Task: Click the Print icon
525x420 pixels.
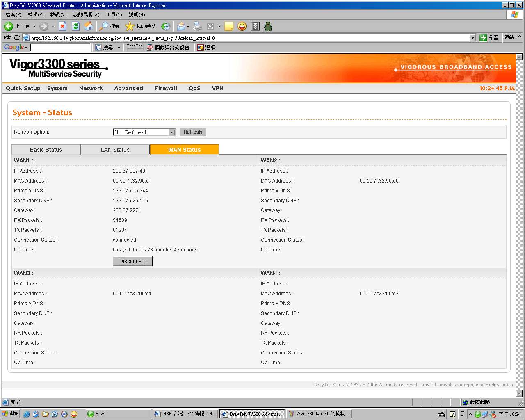Action: (x=197, y=26)
